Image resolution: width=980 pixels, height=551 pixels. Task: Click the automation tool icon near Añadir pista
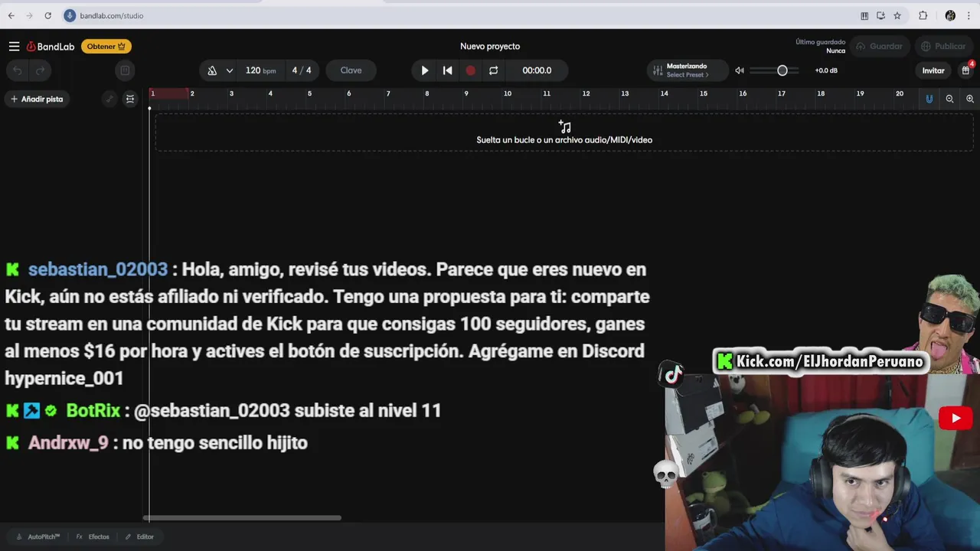[x=109, y=99]
